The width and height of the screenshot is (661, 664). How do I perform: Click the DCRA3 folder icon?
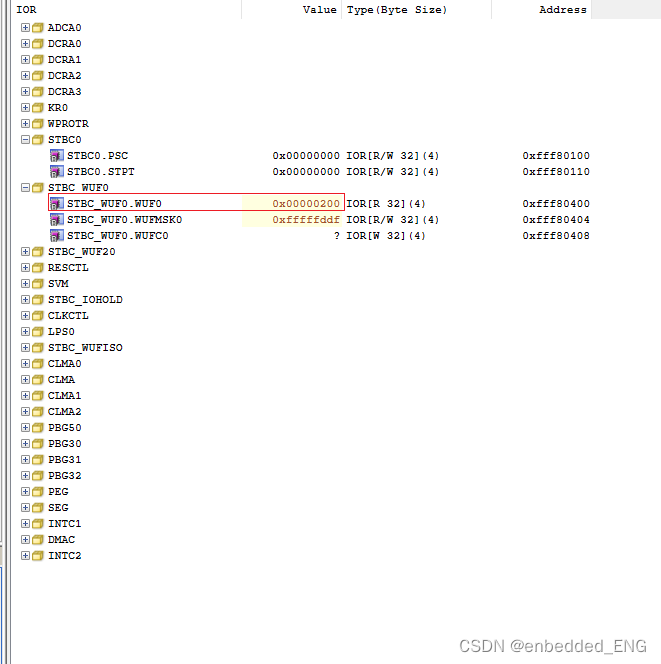(x=38, y=91)
